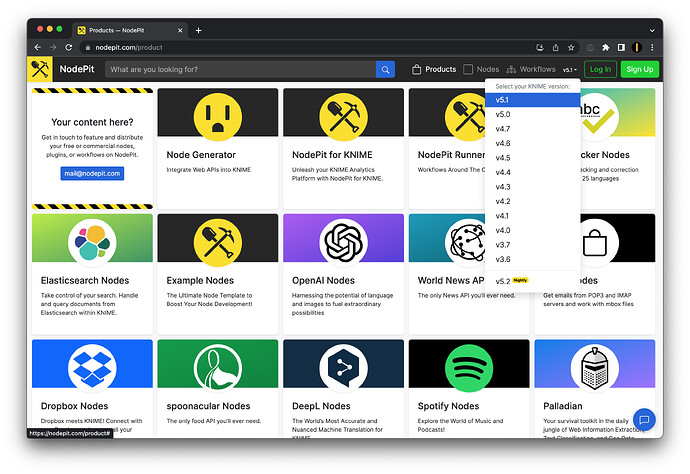Click the blue search magnifier button
This screenshot has width=690, height=474.
385,70
